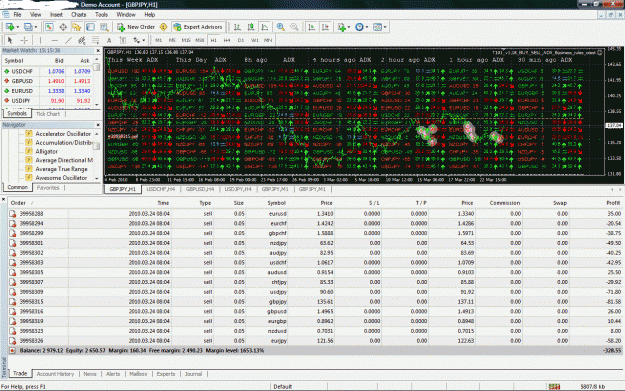
Task: Toggle the Auto Scroll chart icon
Action: click(x=312, y=27)
